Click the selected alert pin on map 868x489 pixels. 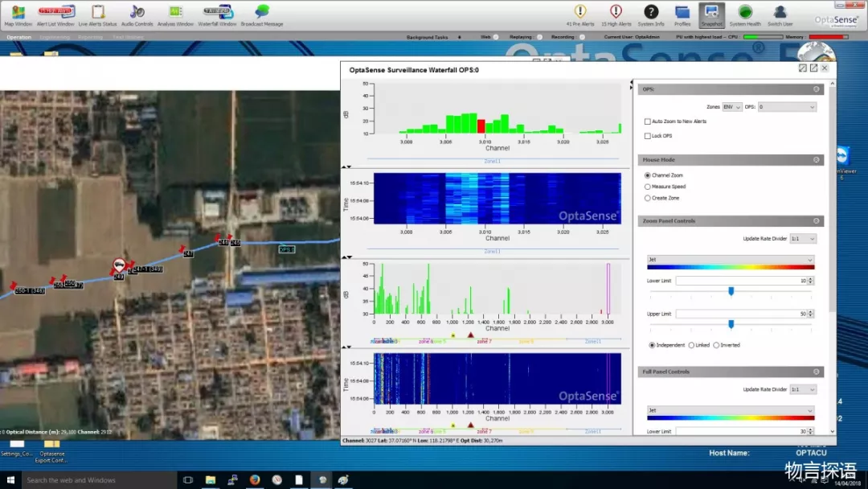pyautogui.click(x=119, y=265)
